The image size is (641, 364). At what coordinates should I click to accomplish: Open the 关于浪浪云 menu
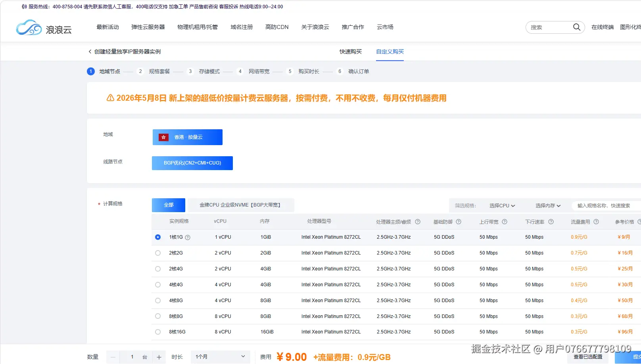[x=315, y=27]
